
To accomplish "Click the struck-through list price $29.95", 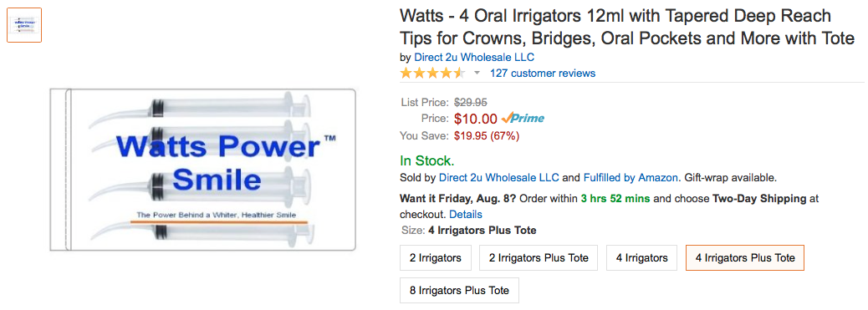I will tap(471, 103).
